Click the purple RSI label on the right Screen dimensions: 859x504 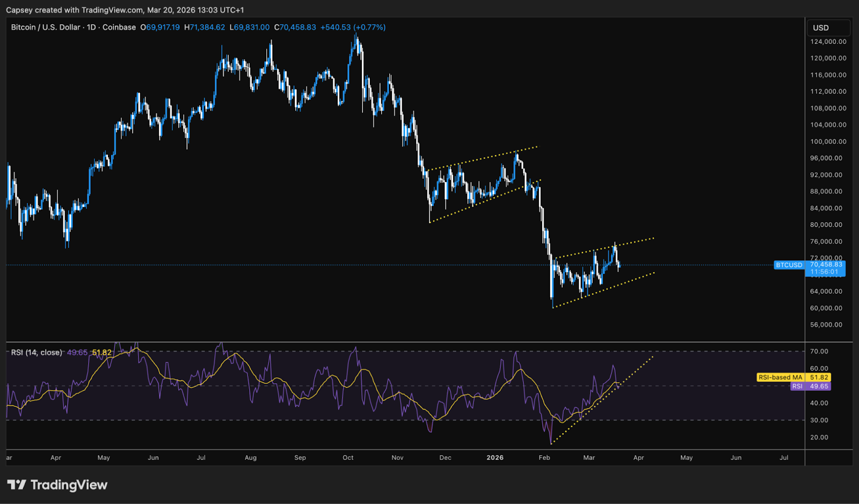tap(798, 387)
